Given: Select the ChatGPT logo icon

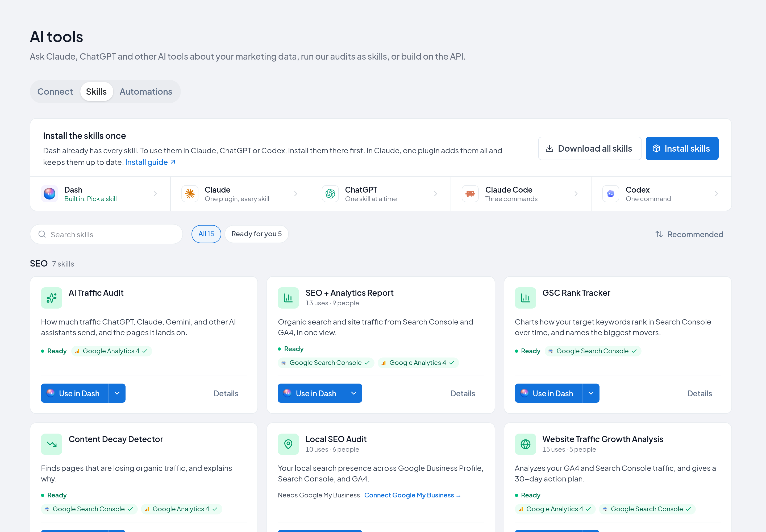Looking at the screenshot, I should tap(330, 194).
